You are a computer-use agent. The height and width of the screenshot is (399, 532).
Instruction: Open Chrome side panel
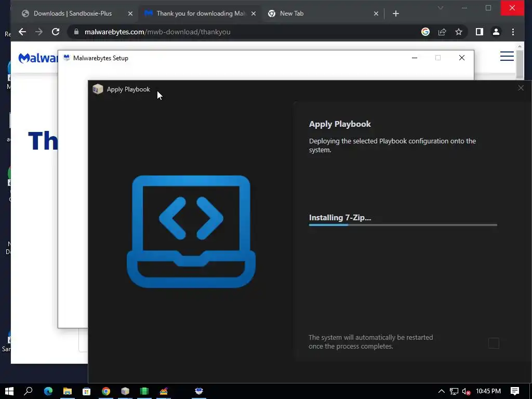pyautogui.click(x=480, y=32)
